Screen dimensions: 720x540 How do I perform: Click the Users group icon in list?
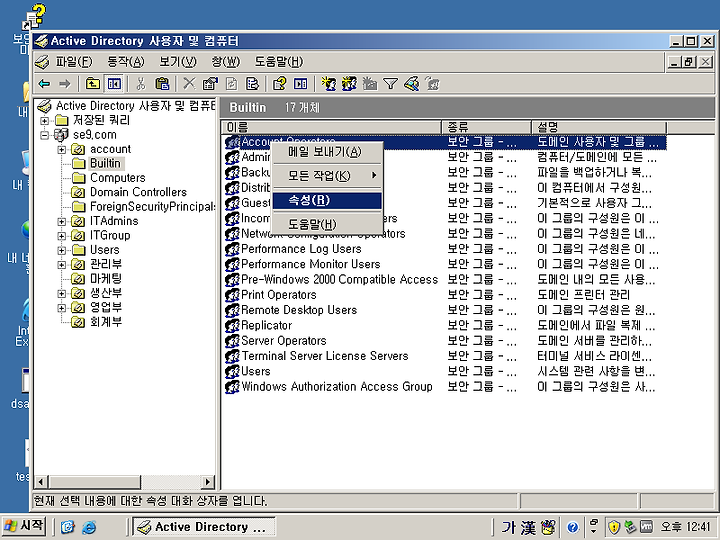click(x=232, y=371)
